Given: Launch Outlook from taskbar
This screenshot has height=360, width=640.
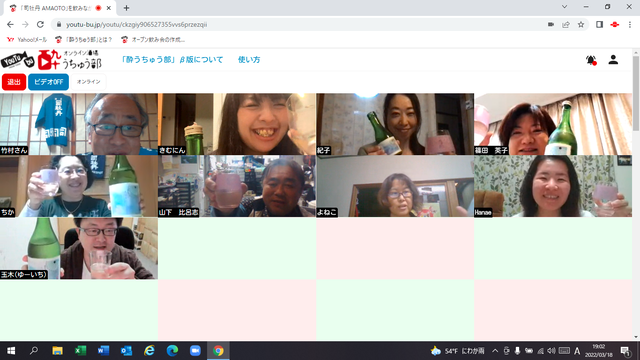Looking at the screenshot, I should tap(126, 351).
